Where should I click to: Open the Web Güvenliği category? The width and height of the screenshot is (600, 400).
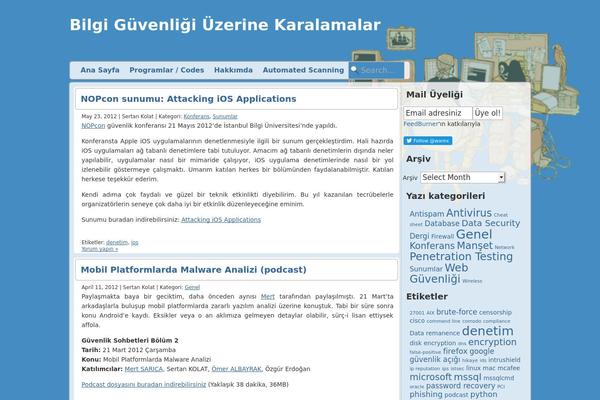coord(439,273)
